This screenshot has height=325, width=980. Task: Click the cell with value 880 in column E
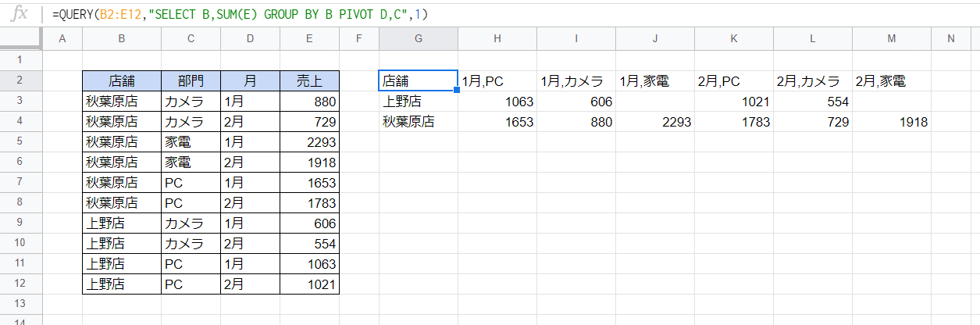click(310, 101)
